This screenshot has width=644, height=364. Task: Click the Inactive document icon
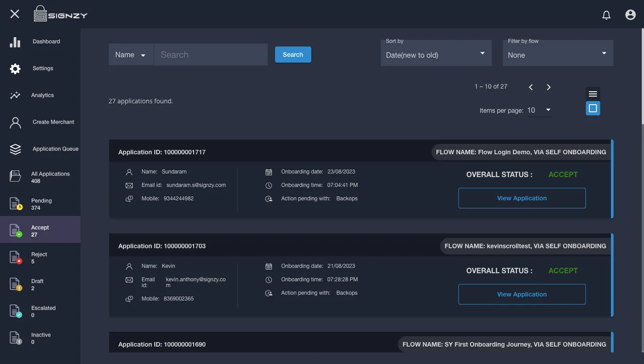click(x=16, y=338)
